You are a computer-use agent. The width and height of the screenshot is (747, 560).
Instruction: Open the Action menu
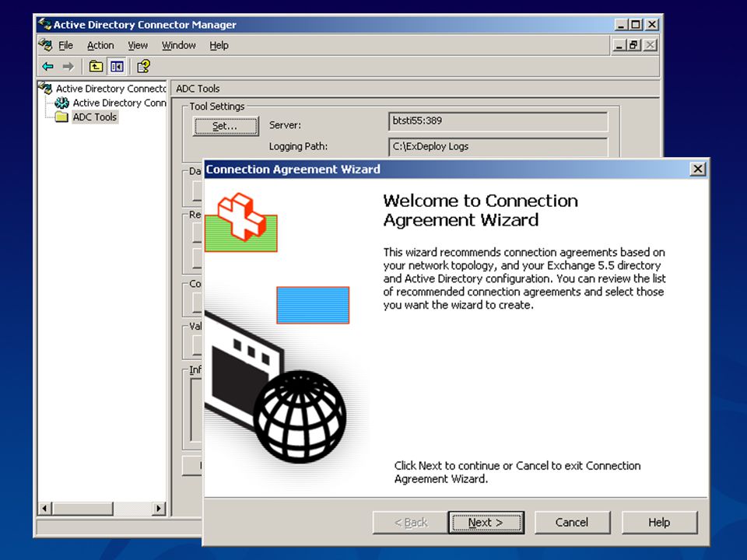click(100, 46)
